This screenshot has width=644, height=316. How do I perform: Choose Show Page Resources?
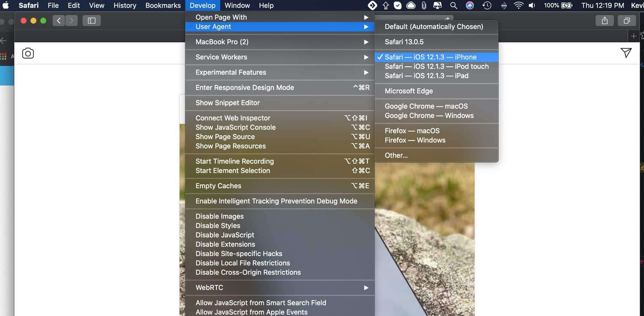click(280, 146)
